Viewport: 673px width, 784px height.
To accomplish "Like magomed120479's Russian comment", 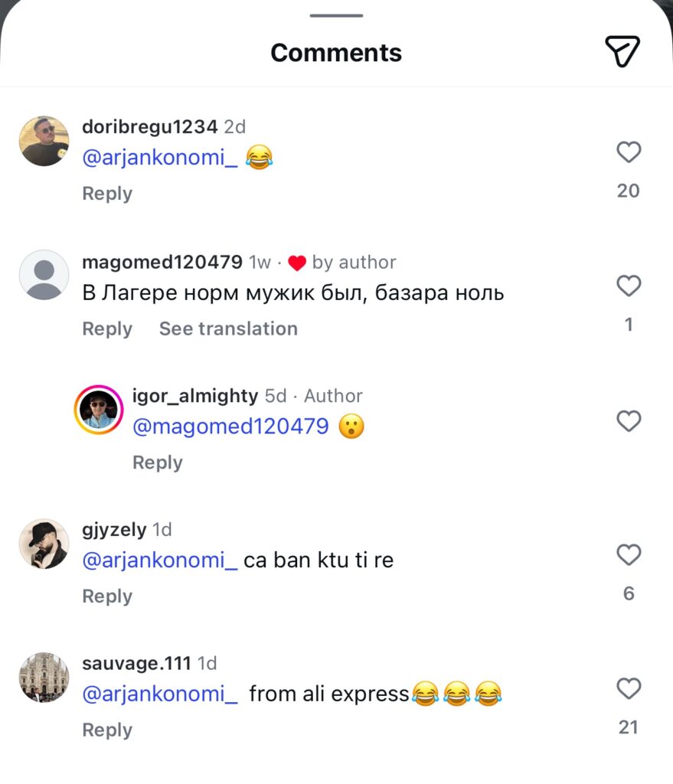I will 629,286.
